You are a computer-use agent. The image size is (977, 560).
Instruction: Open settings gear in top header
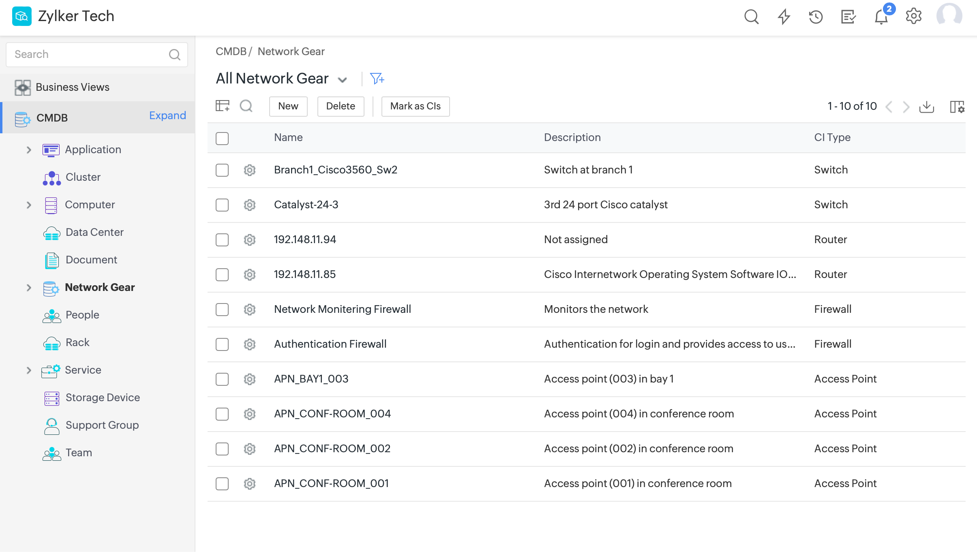pyautogui.click(x=914, y=17)
